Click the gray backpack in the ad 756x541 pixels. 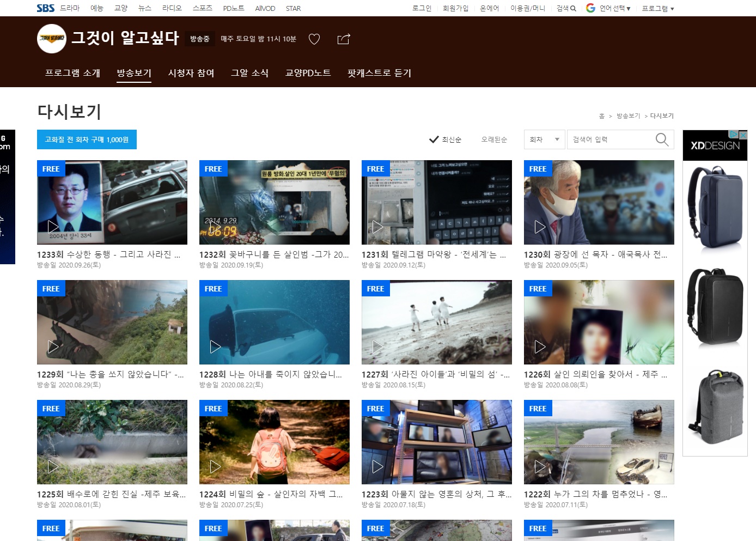click(715, 406)
